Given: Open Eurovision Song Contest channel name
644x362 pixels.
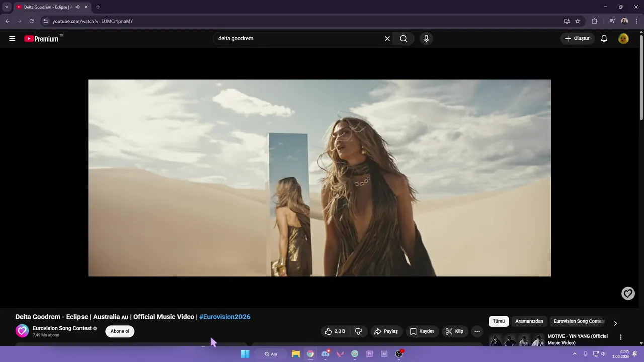Looking at the screenshot, I should coord(62,328).
